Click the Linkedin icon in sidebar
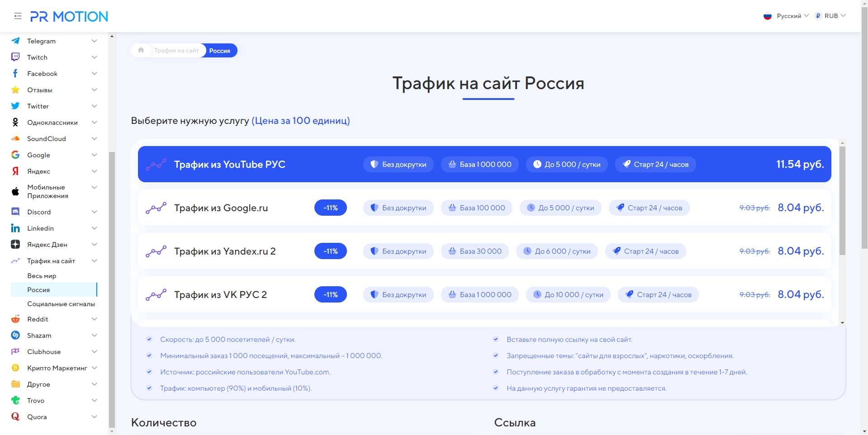The width and height of the screenshot is (868, 435). [15, 228]
